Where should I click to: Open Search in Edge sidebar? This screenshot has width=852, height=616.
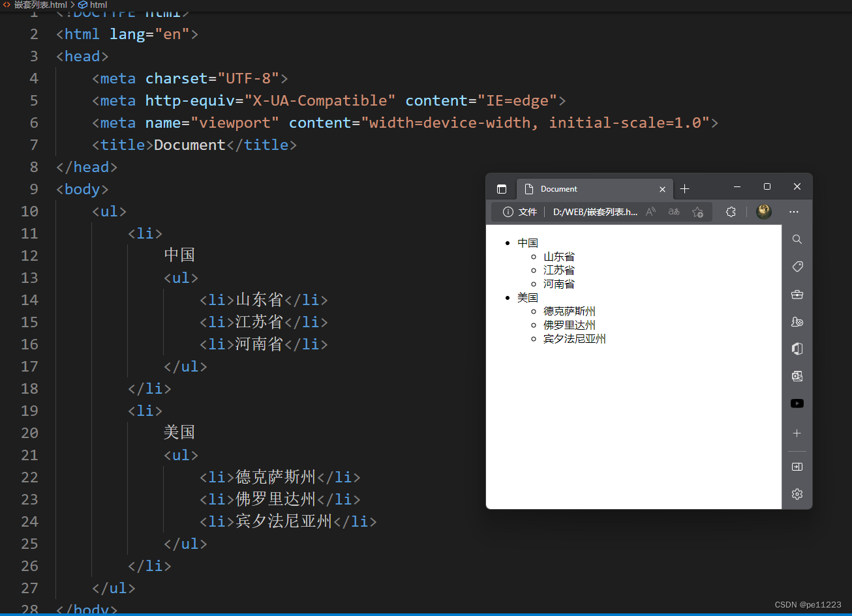point(797,239)
